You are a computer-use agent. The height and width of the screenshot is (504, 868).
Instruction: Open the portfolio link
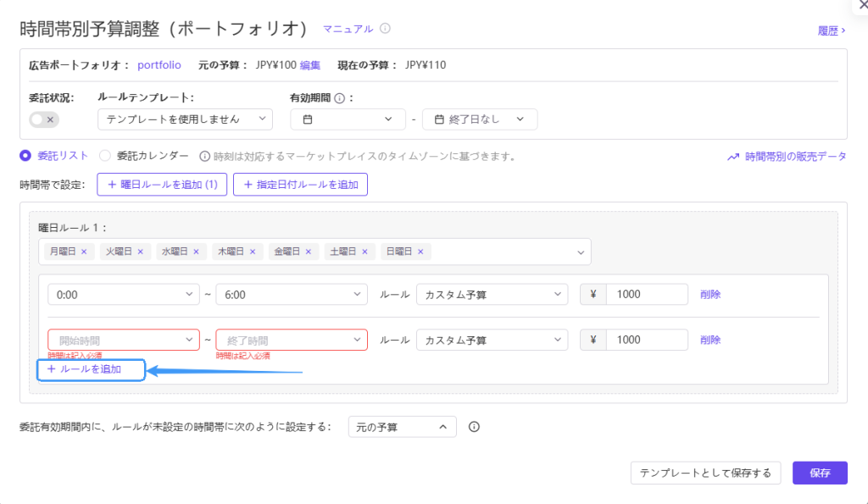pyautogui.click(x=159, y=64)
